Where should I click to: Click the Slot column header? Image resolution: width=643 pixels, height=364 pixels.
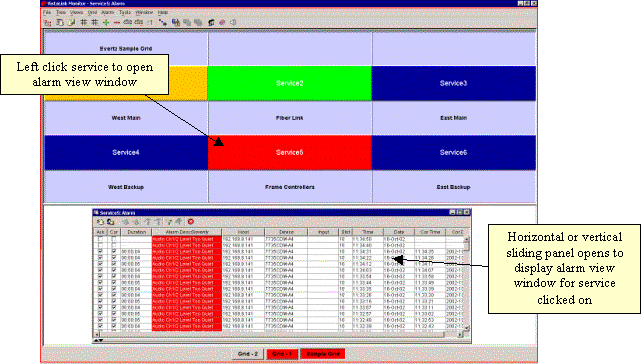pyautogui.click(x=346, y=232)
